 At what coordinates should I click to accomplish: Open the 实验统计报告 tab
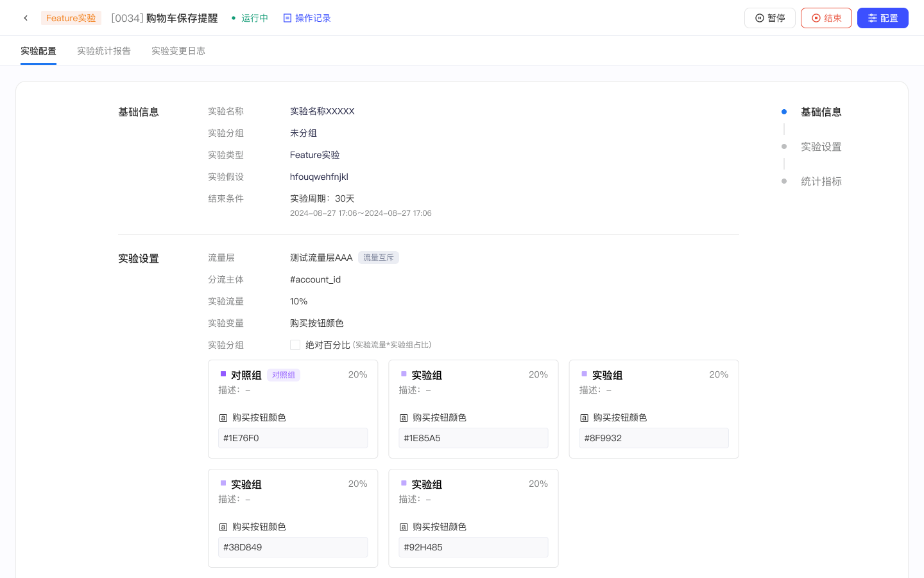[104, 51]
